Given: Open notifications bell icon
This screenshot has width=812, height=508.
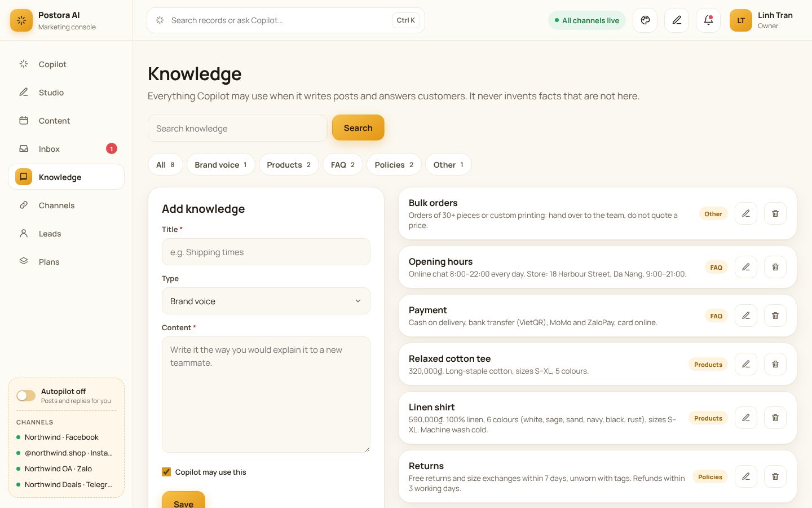Looking at the screenshot, I should point(708,20).
